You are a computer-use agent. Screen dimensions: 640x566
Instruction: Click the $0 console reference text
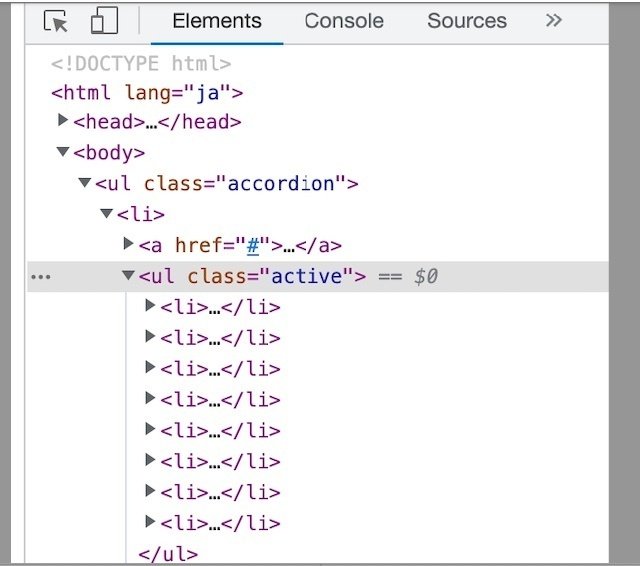[426, 276]
